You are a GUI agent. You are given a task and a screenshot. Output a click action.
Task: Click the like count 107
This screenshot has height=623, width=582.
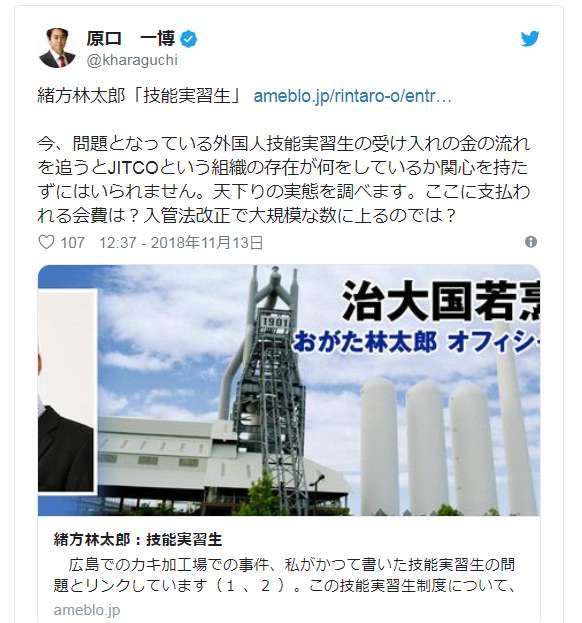click(72, 242)
